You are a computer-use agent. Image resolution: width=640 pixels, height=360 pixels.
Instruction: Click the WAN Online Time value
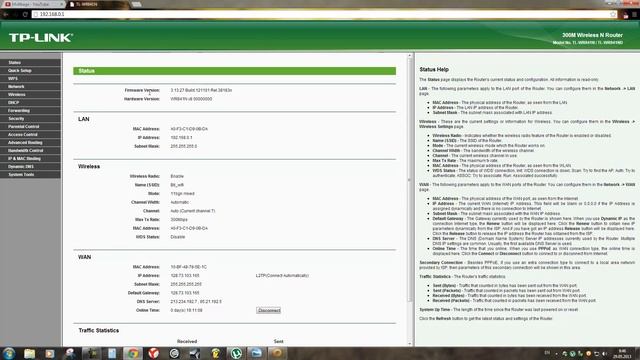[186, 310]
